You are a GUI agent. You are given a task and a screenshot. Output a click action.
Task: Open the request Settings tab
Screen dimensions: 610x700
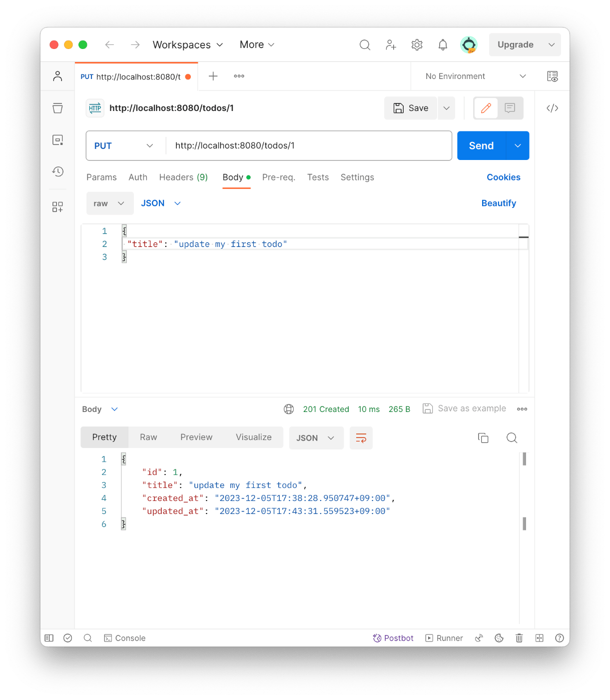pyautogui.click(x=357, y=177)
